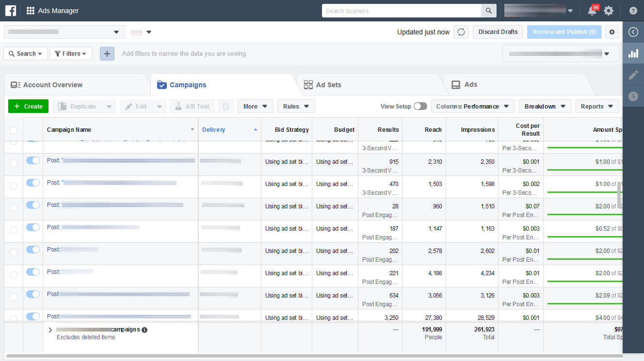The width and height of the screenshot is (644, 361).
Task: Open the pencil edit panel in sidebar
Action: point(633,75)
